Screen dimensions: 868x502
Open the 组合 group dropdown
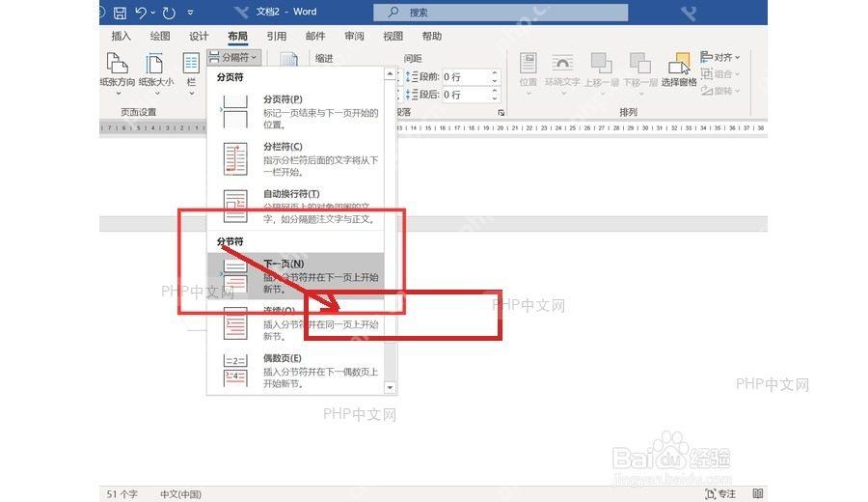pyautogui.click(x=720, y=73)
